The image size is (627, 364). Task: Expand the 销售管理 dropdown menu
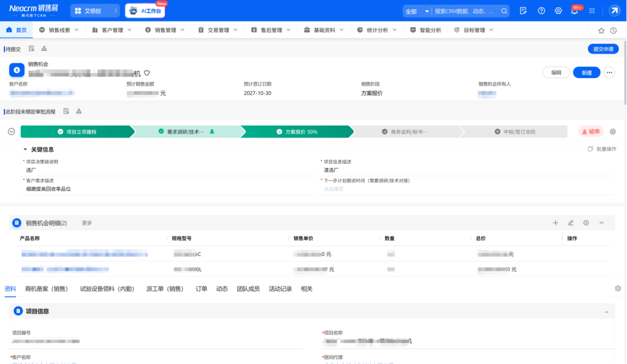(x=165, y=30)
